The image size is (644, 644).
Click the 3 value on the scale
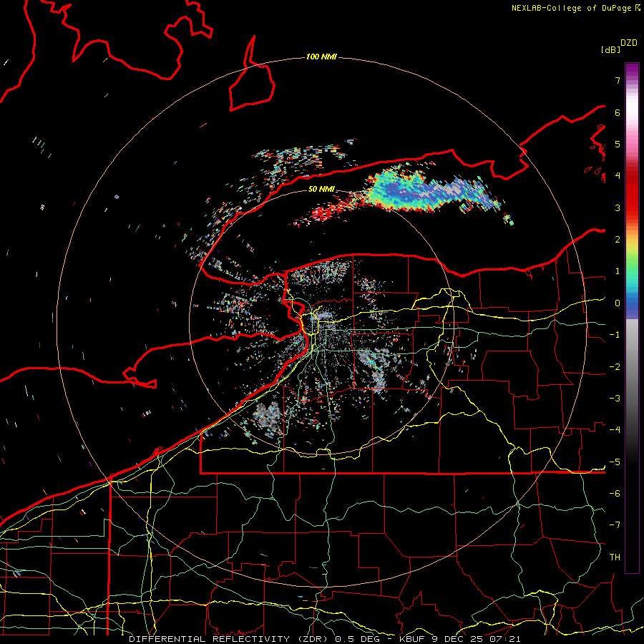coord(618,208)
